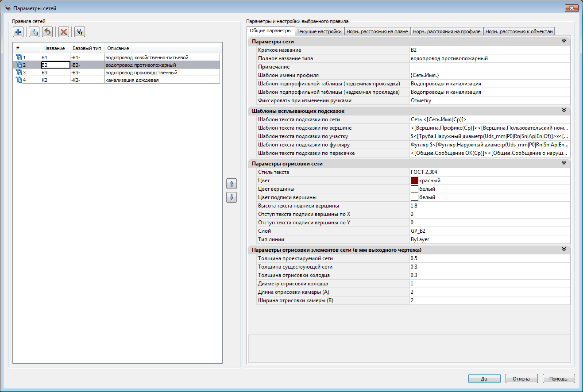
Task: Collapse the Параметры отрисовки сети section
Action: point(564,163)
